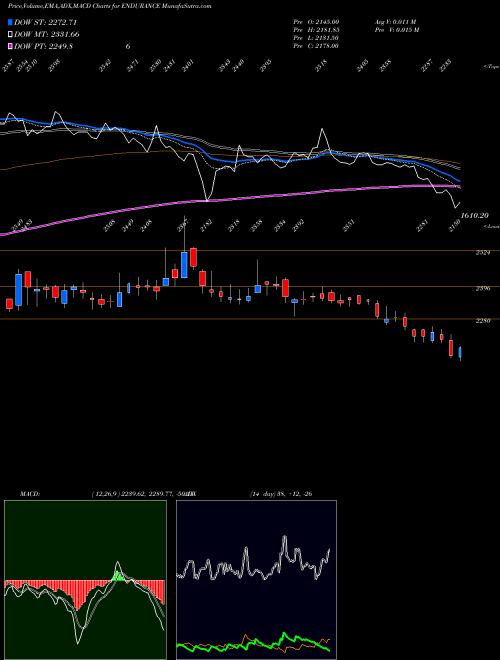This screenshot has height=660, width=500.
Task: Open the MACD histogram chart panel
Action: tap(85, 580)
